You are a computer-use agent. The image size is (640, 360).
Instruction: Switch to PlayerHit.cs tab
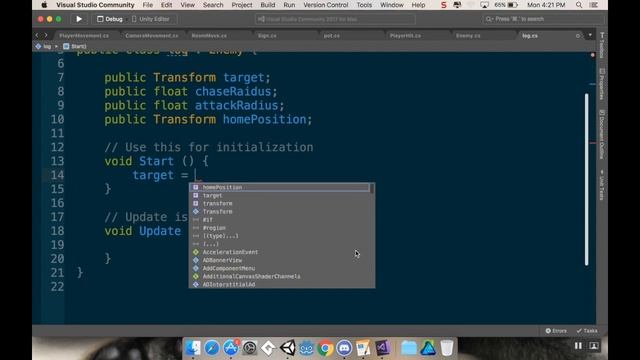click(405, 36)
